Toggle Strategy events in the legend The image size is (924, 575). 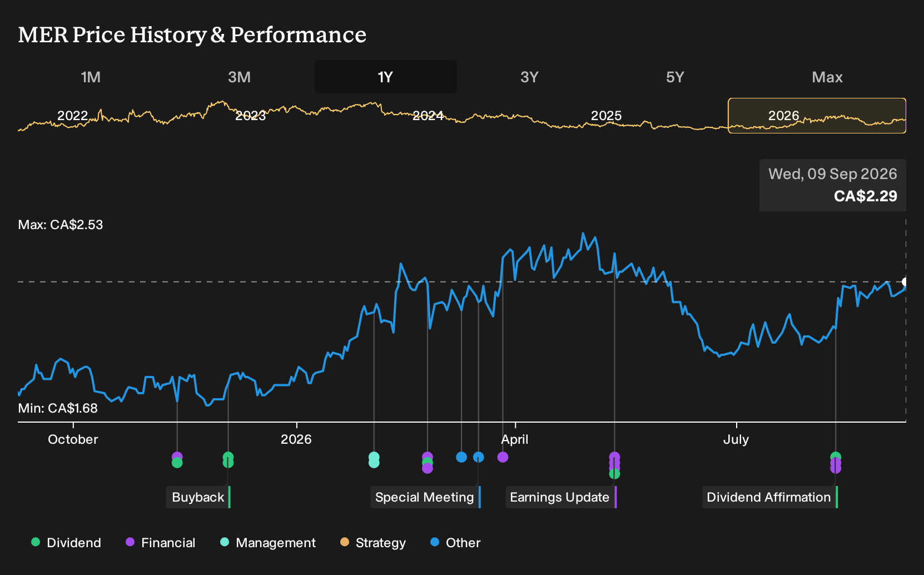(373, 543)
